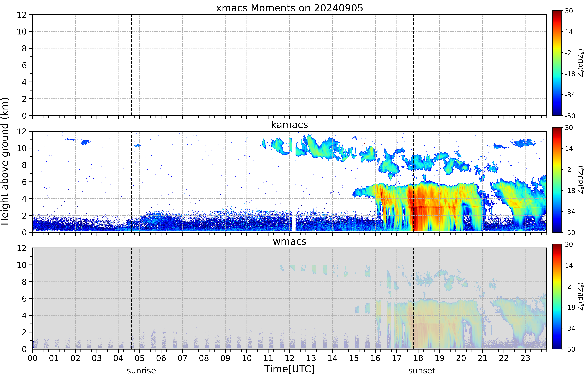This screenshot has width=588, height=379.
Task: Click the Ze(dBZe) label of the kamacs colorbar
Action: (581, 180)
